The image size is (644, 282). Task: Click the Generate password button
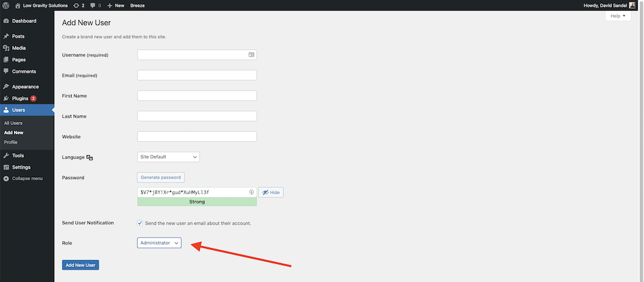pyautogui.click(x=160, y=178)
